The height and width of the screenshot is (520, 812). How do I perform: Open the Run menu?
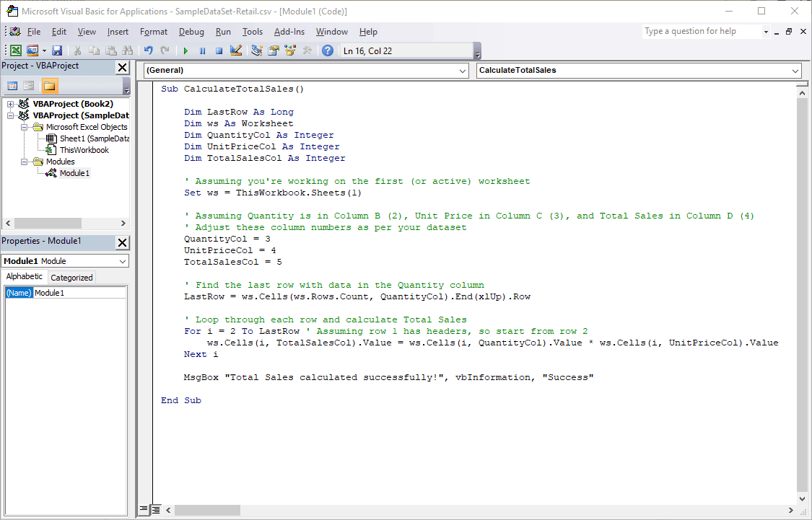(223, 32)
